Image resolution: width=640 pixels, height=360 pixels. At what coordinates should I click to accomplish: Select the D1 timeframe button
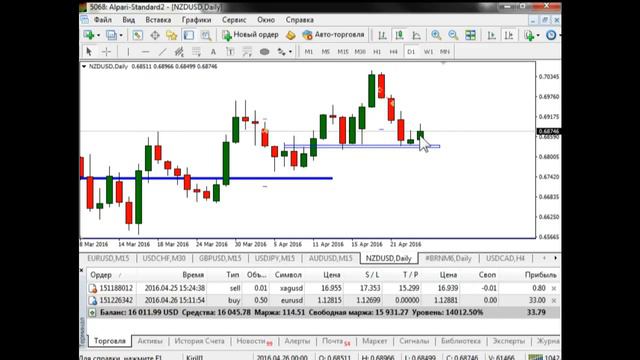pos(411,52)
